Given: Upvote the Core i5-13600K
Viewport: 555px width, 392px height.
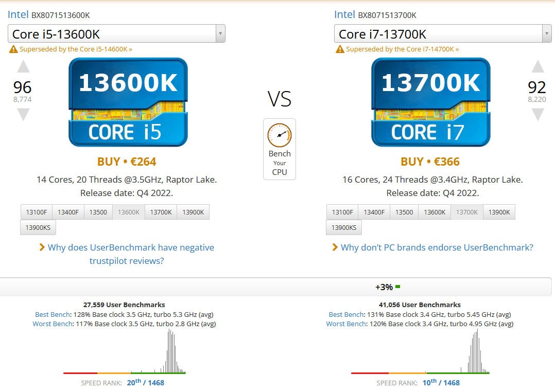Looking at the screenshot, I should click(x=24, y=67).
